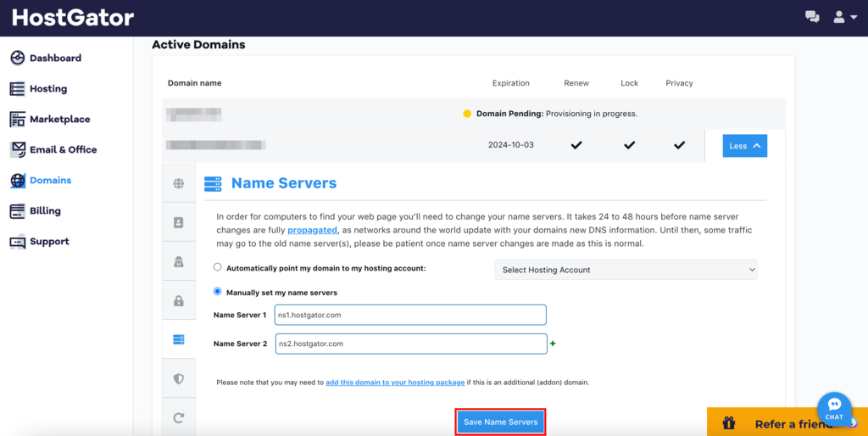Add another name server with plus icon
The width and height of the screenshot is (868, 436).
click(553, 344)
